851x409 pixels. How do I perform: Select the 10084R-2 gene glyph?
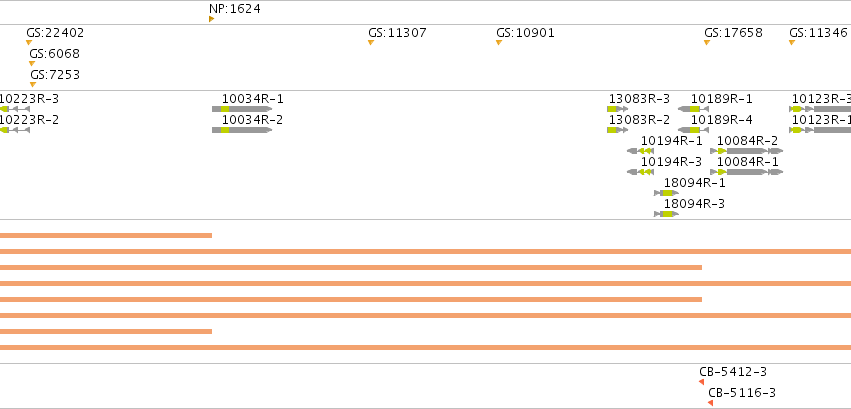coord(747,151)
